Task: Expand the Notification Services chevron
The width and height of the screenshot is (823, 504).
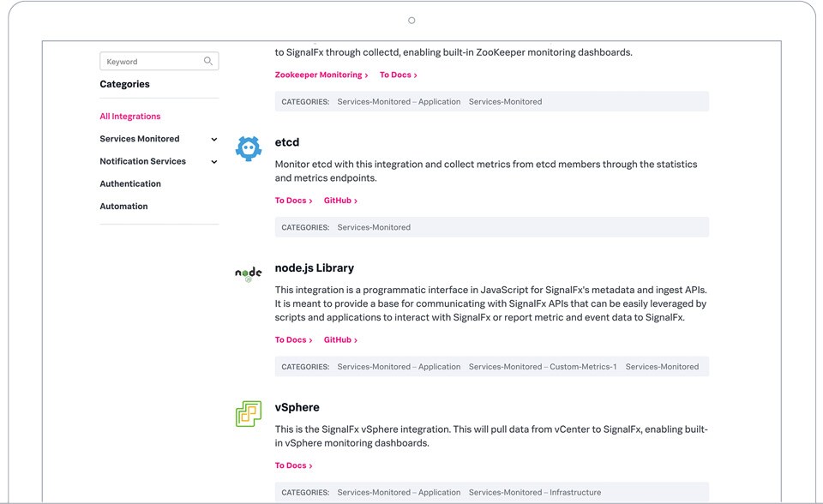Action: tap(214, 162)
